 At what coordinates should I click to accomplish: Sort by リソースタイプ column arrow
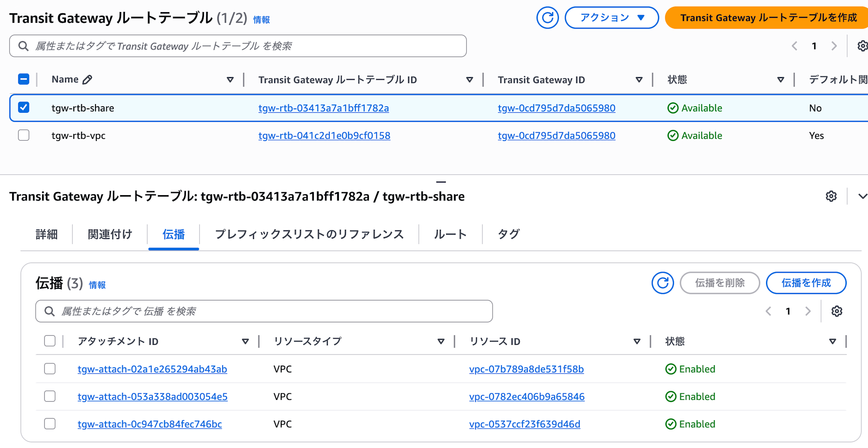pos(441,342)
